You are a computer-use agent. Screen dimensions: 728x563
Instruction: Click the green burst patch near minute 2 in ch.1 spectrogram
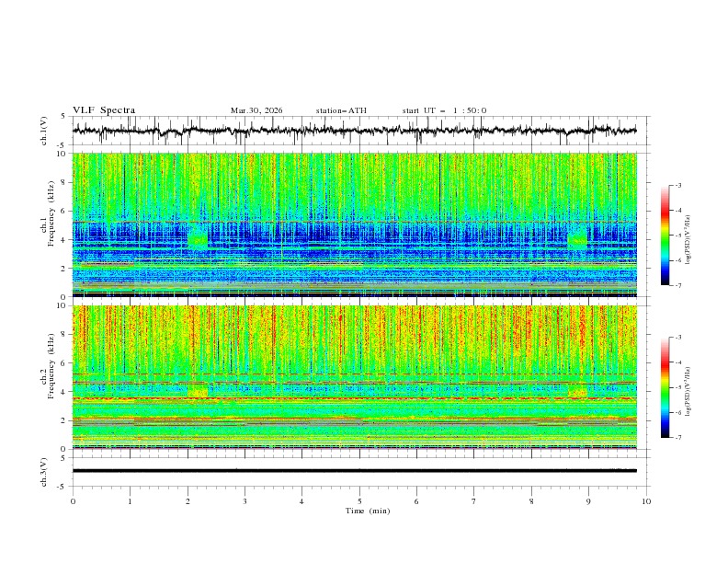(x=198, y=239)
